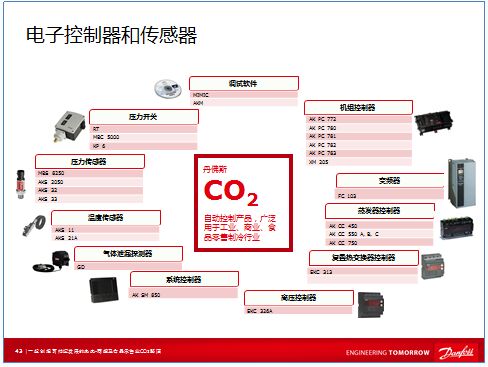Click the 机组控制器 heading box
The width and height of the screenshot is (488, 367).
coord(358,107)
